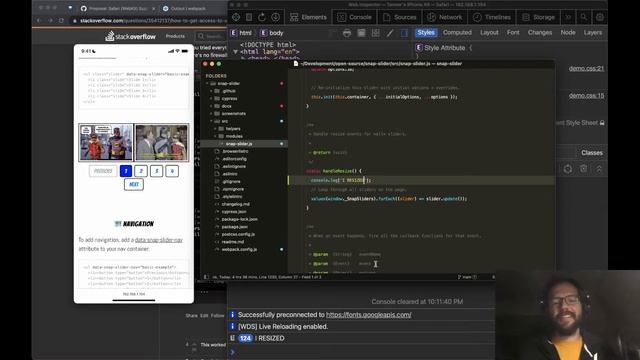Screen dimensions: 640x360
Task: Open the .editorconfig file
Action: click(234, 159)
